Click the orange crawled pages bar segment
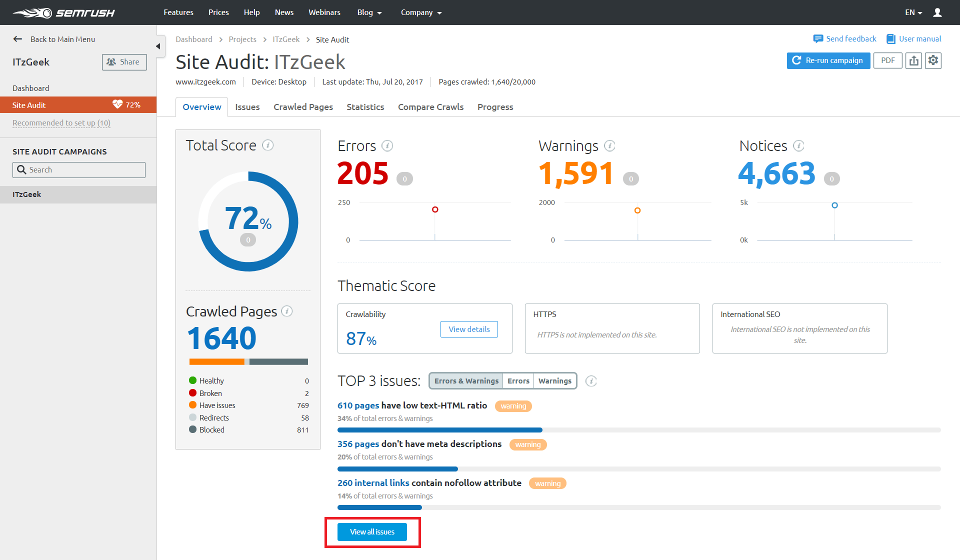Viewport: 960px width, 560px height. point(216,362)
